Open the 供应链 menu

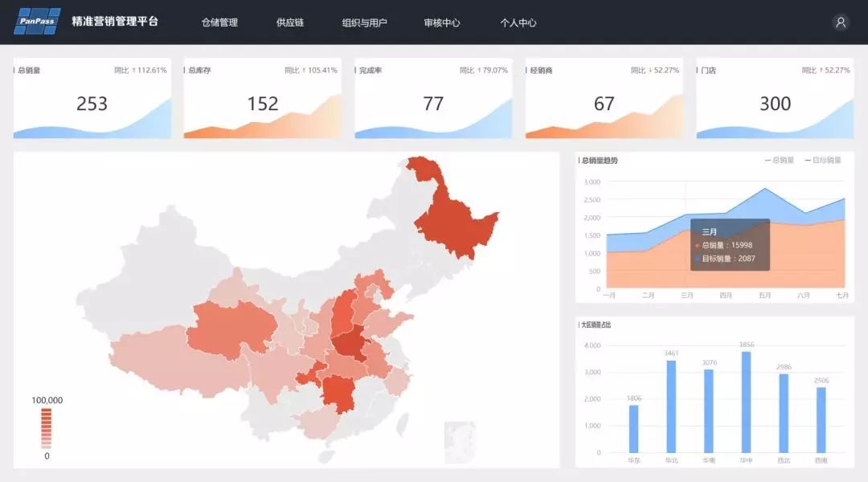[290, 22]
